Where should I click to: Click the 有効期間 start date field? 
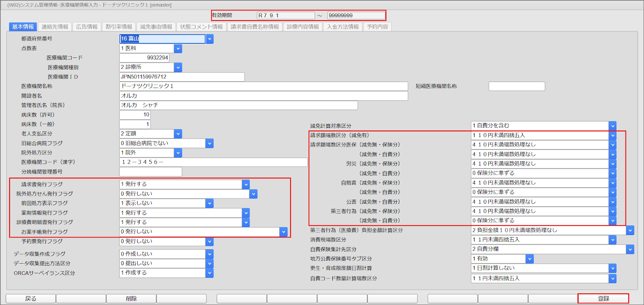coord(286,15)
